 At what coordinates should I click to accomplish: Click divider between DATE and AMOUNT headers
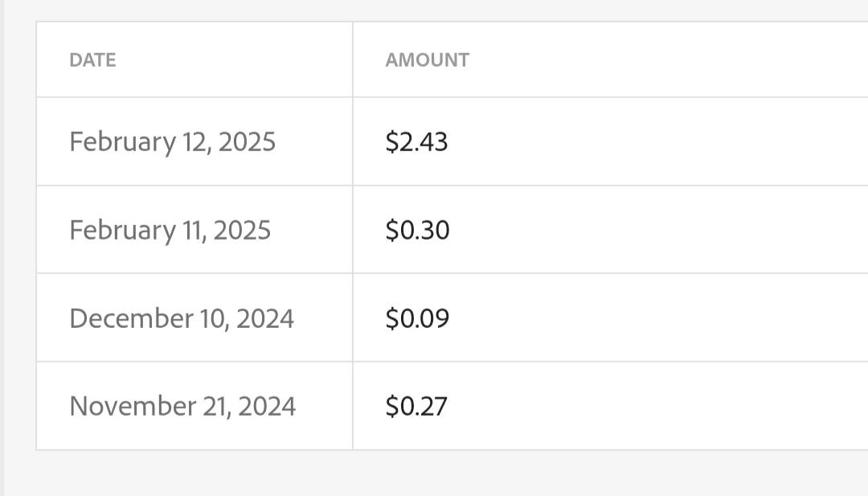tap(352, 60)
